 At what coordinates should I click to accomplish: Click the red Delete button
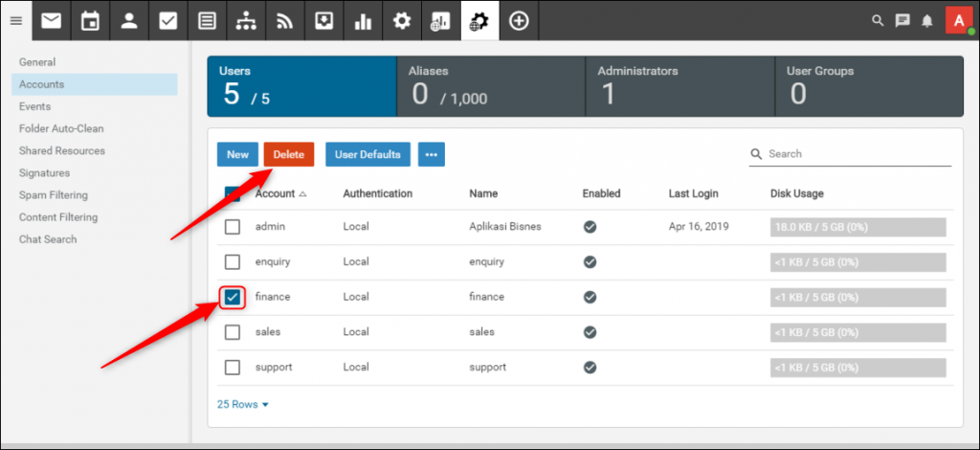click(288, 154)
